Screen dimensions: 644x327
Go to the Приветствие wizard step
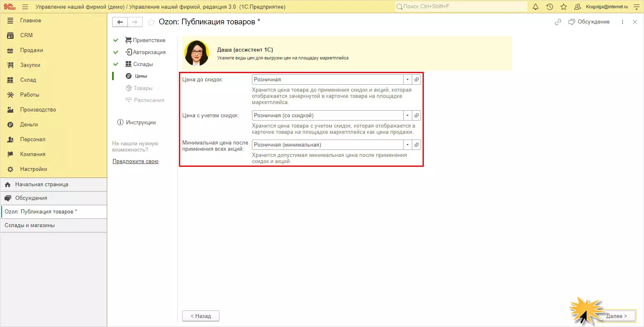(145, 40)
